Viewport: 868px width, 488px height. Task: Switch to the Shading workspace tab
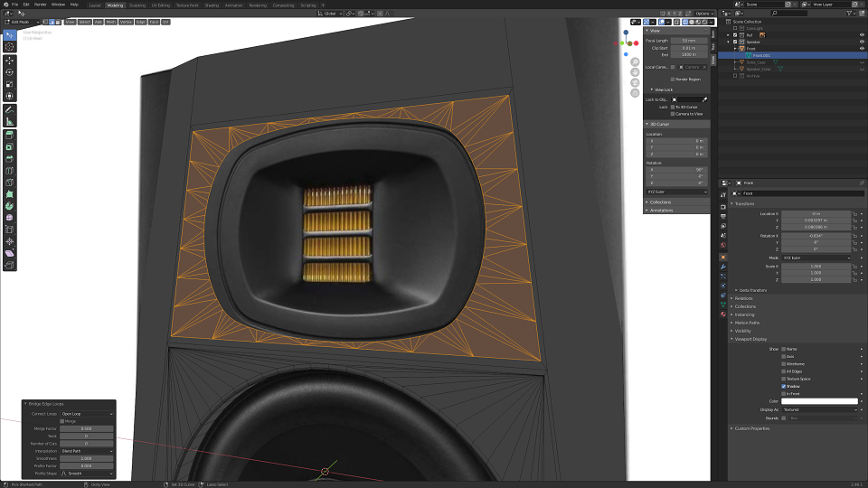[x=212, y=5]
